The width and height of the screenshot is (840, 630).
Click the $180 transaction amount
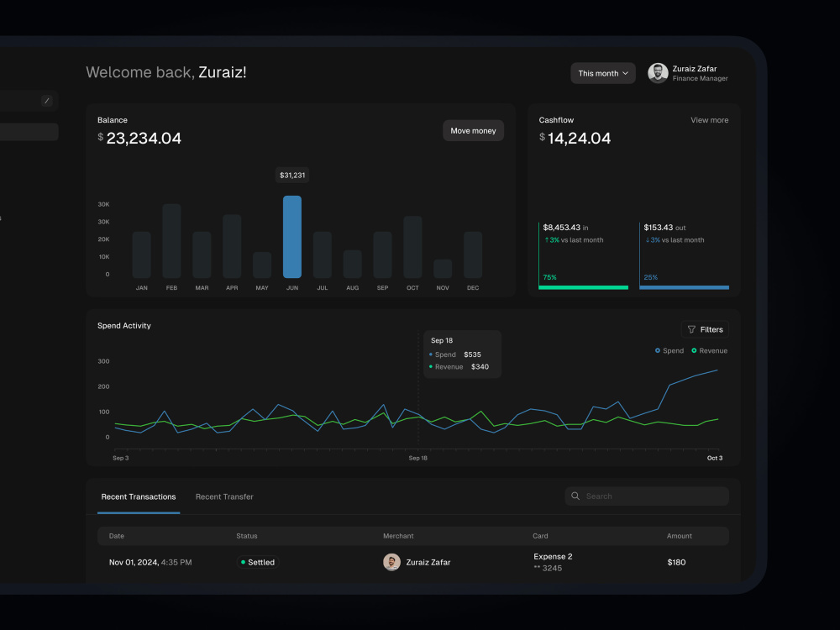point(676,563)
